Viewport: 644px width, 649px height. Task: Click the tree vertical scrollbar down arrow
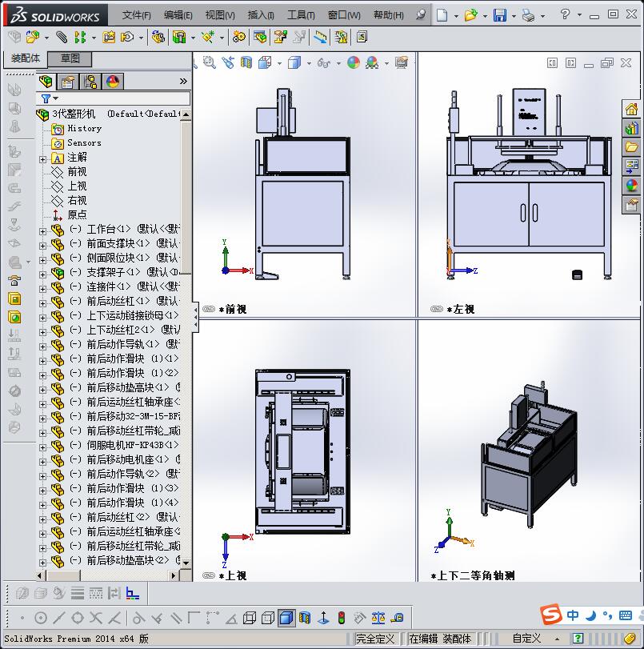[186, 563]
